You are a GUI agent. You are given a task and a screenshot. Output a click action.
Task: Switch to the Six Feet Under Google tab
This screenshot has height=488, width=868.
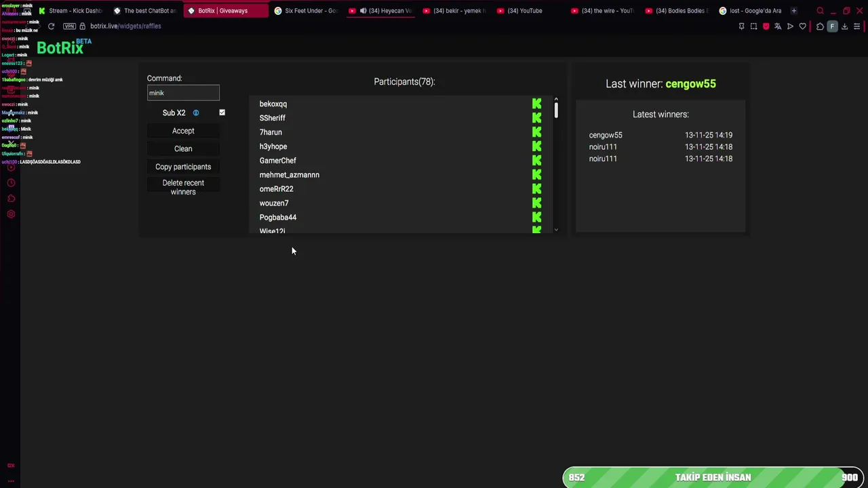[x=306, y=11]
